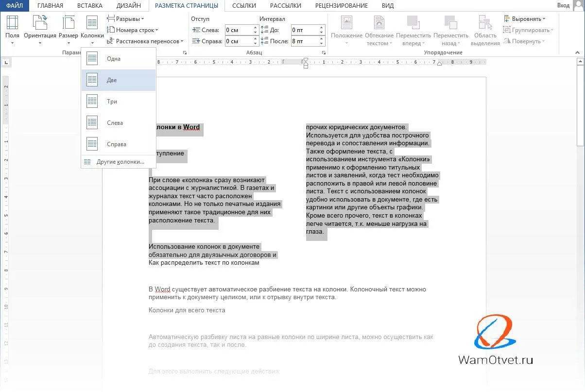Open the Расстановка переносов dropdown
The height and width of the screenshot is (392, 585).
pos(145,41)
